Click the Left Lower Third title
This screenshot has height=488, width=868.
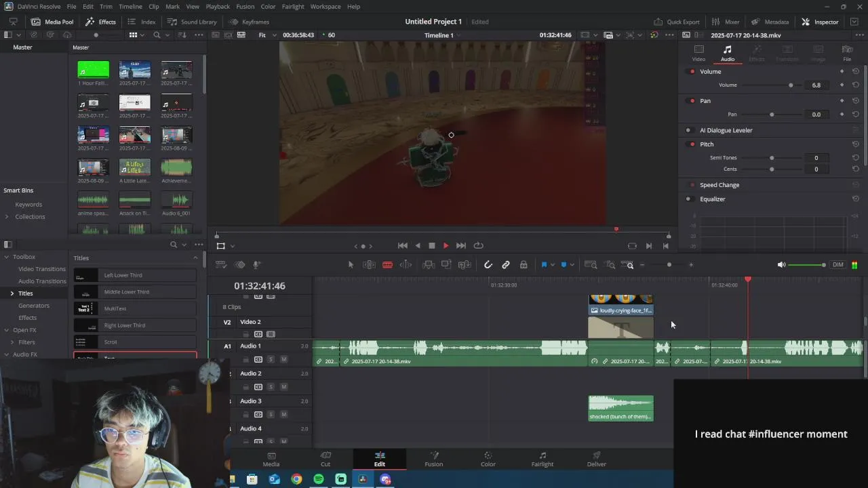(x=135, y=276)
